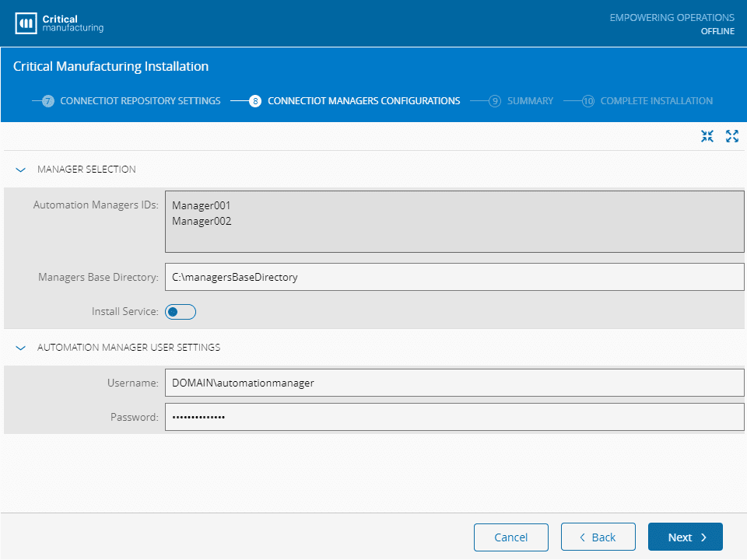Focus the Username input field
Screen dimensions: 747x560
[x=454, y=383]
